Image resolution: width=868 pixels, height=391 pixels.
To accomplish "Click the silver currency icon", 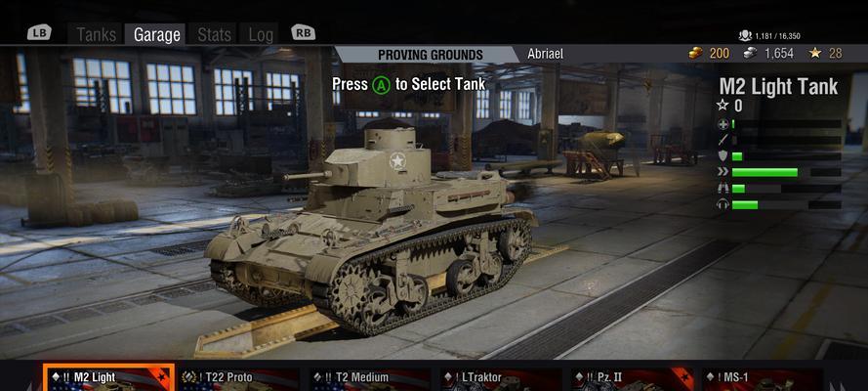I will pos(750,53).
